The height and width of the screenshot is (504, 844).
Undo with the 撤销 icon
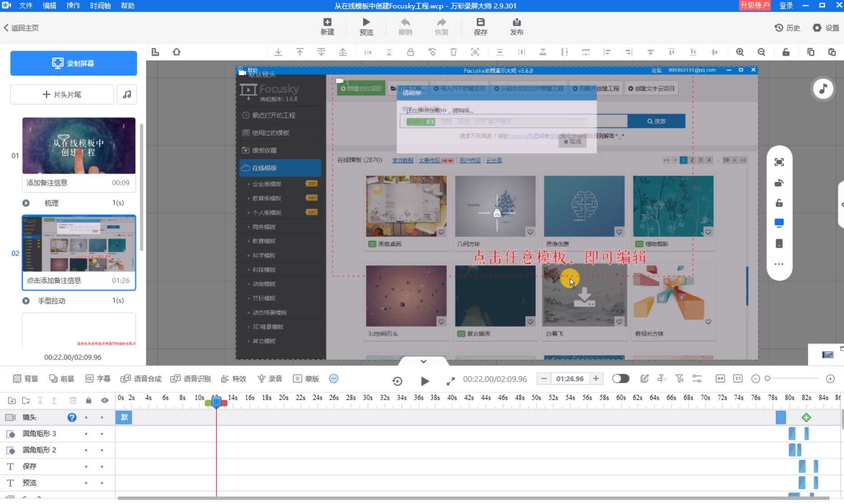tap(405, 27)
